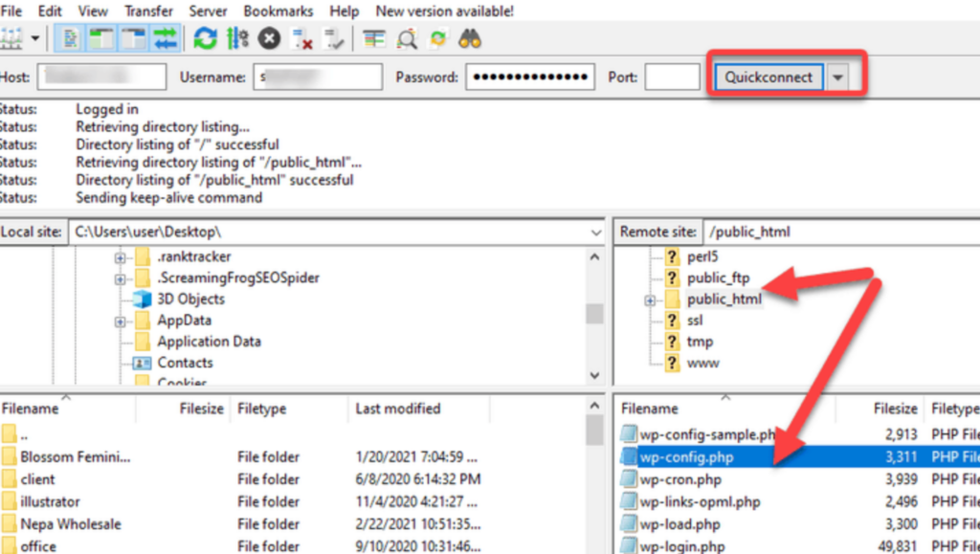Viewport: 980px width, 554px height.
Task: Click the Quickconnect button
Action: click(768, 78)
